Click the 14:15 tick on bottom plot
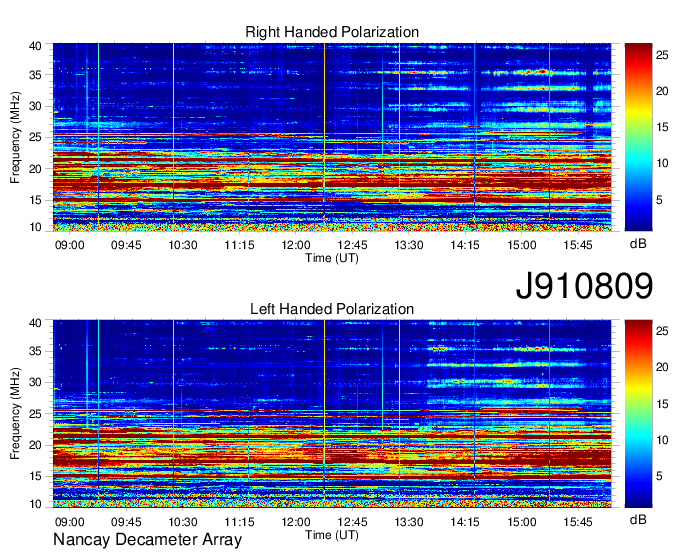The height and width of the screenshot is (552, 680). pyautogui.click(x=465, y=522)
